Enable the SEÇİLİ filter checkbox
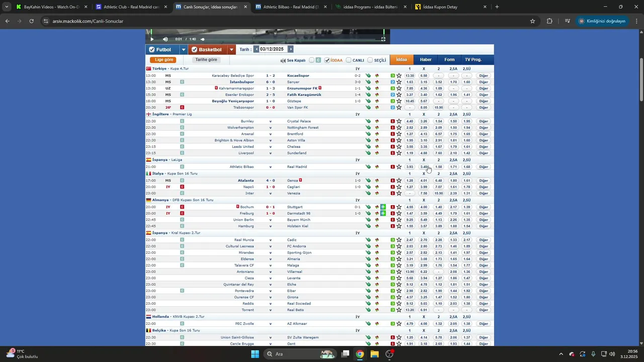Image resolution: width=644 pixels, height=362 pixels. click(370, 60)
